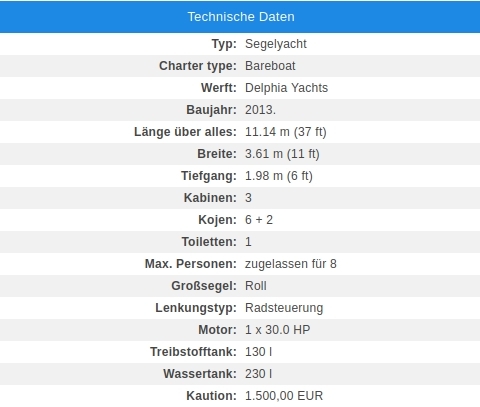
Task: Click the Breite 3.61 m value
Action: click(282, 154)
